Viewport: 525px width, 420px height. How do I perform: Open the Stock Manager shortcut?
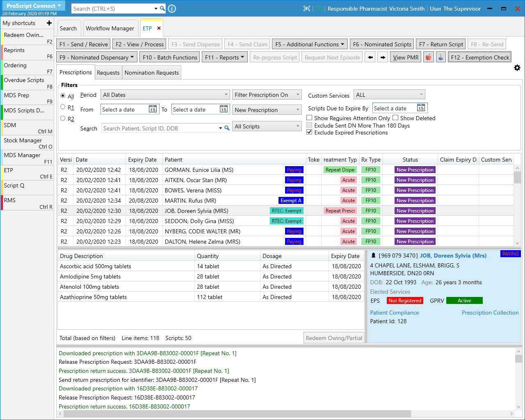(27, 143)
